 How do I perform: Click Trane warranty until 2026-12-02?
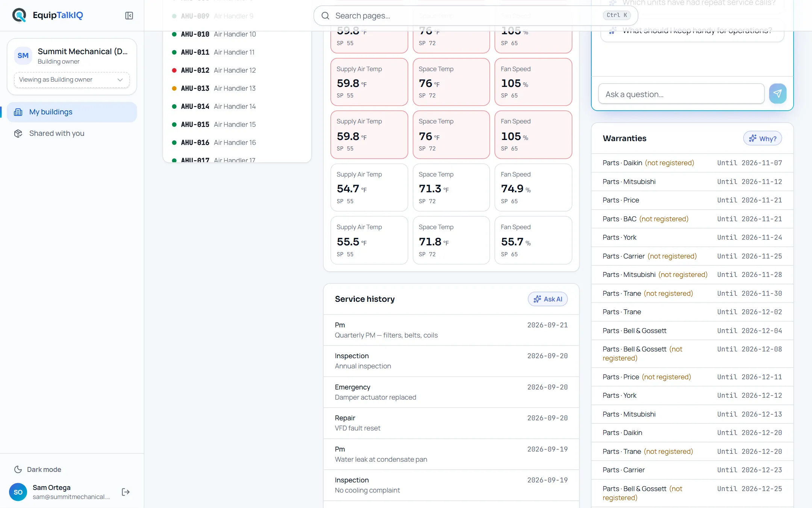pos(692,312)
